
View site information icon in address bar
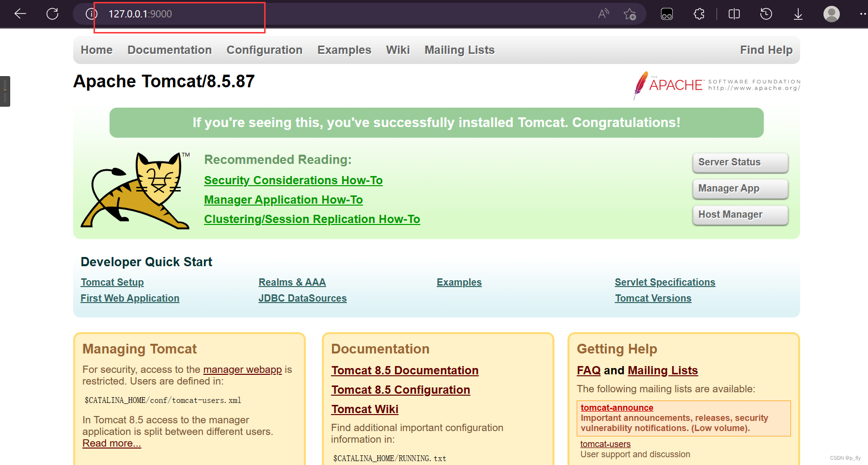(x=91, y=14)
